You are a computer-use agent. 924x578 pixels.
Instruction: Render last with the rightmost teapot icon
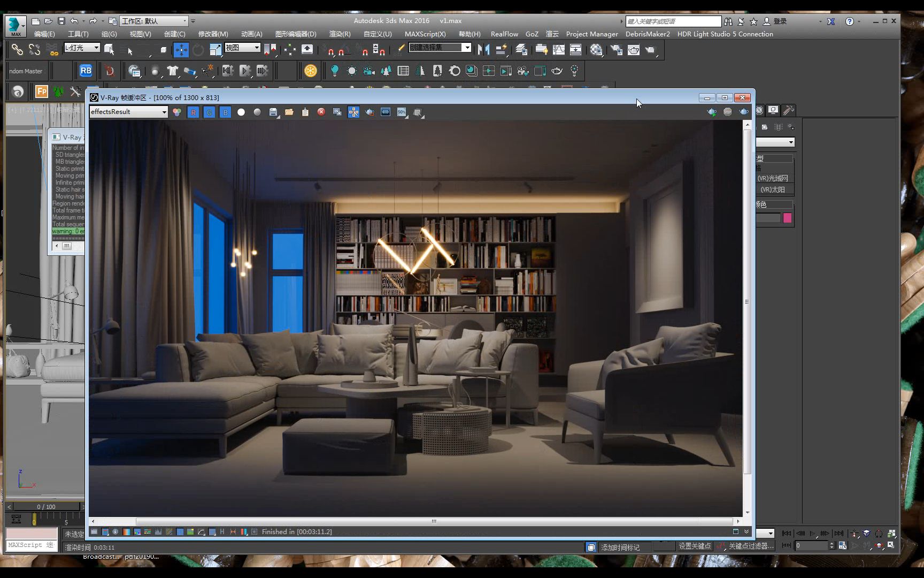[x=744, y=112]
